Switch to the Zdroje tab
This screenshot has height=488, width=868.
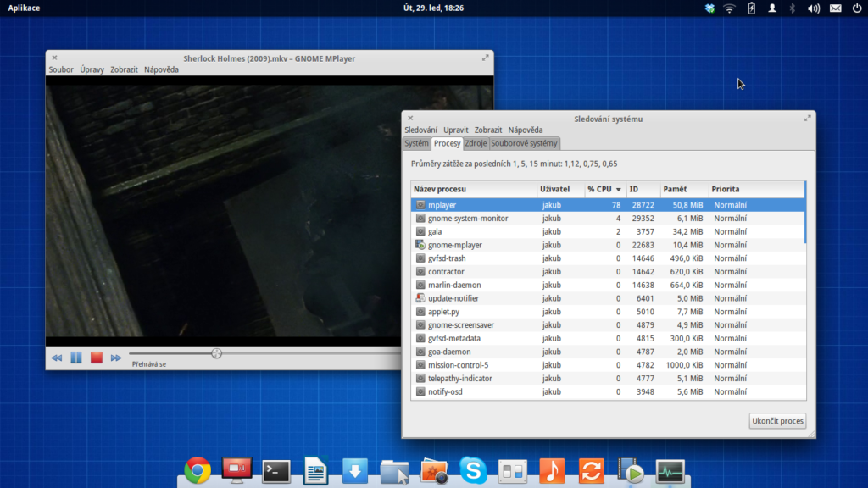(476, 143)
